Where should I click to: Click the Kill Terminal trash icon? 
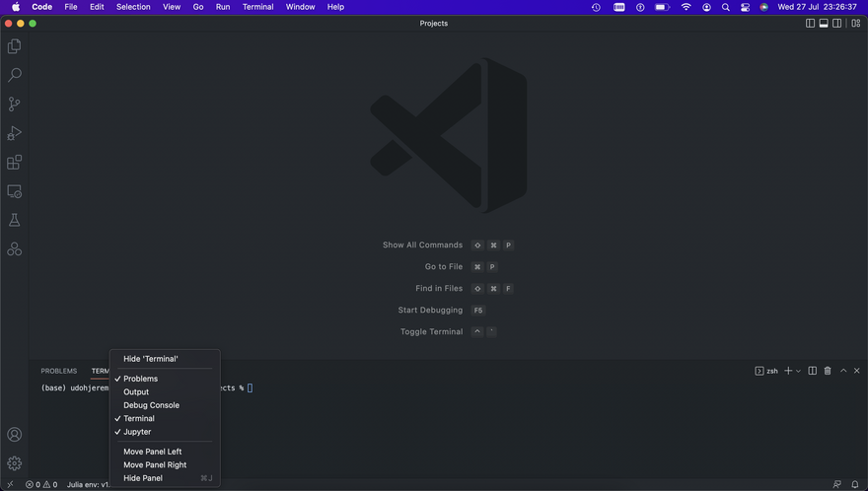(828, 371)
